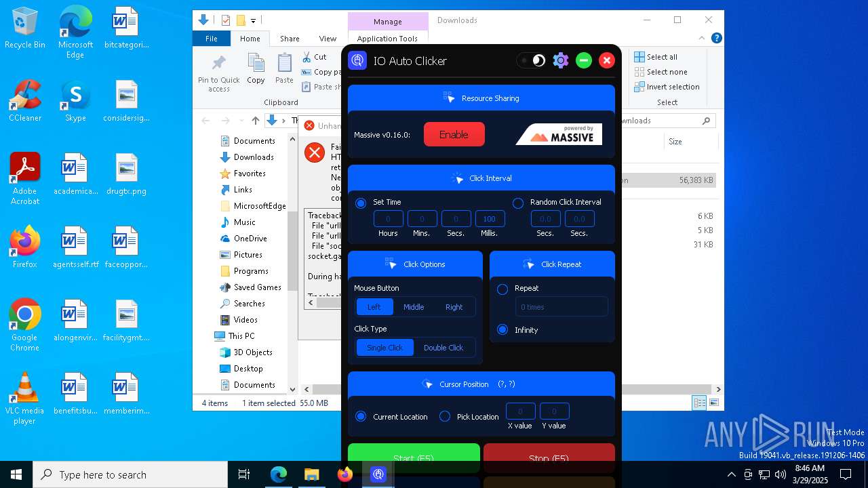Viewport: 868px width, 488px height.
Task: Toggle the dark mode switch in IO Auto Clicker
Action: [532, 60]
